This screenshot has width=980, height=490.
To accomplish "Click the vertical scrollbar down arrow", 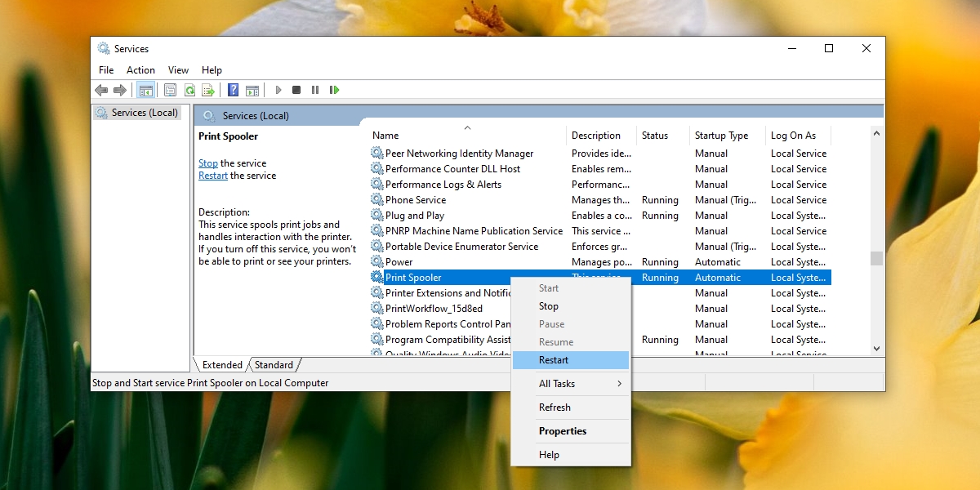I will click(x=876, y=348).
